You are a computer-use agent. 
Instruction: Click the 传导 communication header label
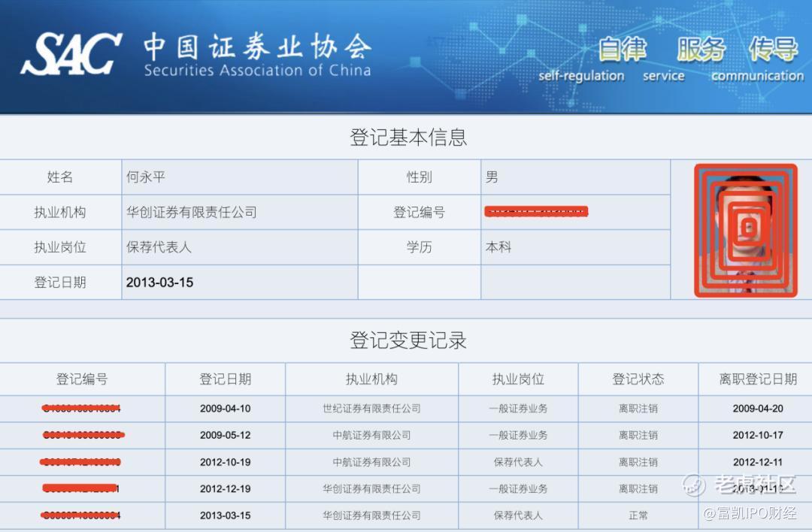(773, 49)
